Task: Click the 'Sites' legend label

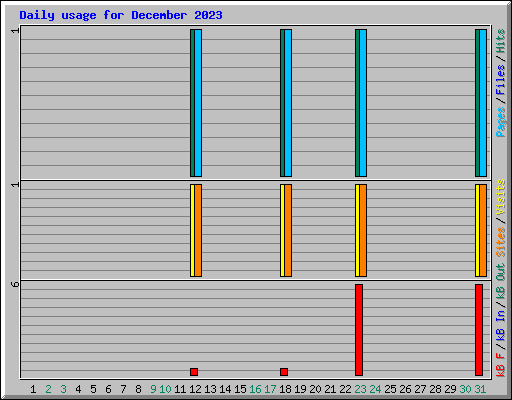Action: (x=500, y=242)
